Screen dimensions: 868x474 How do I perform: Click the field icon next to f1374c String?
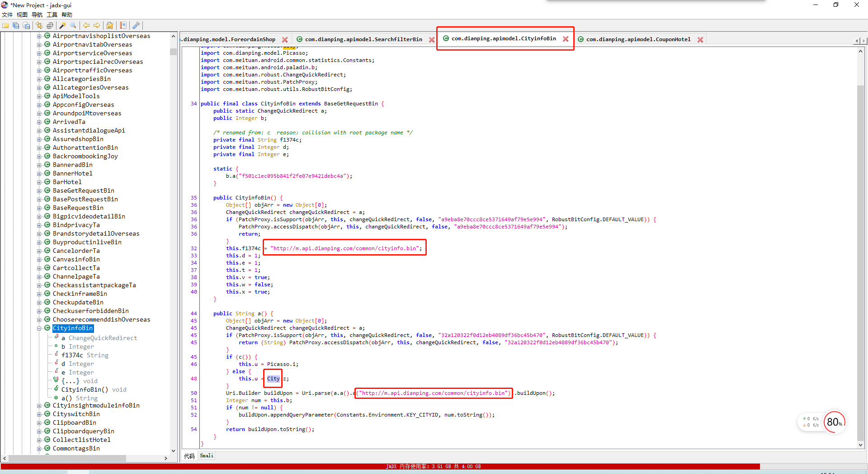click(x=56, y=355)
